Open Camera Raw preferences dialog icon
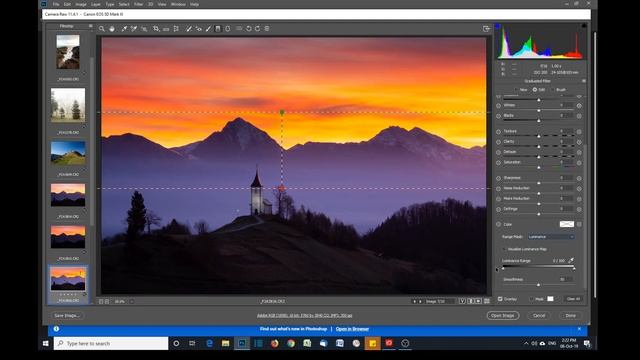The image size is (640, 360). coord(239,29)
